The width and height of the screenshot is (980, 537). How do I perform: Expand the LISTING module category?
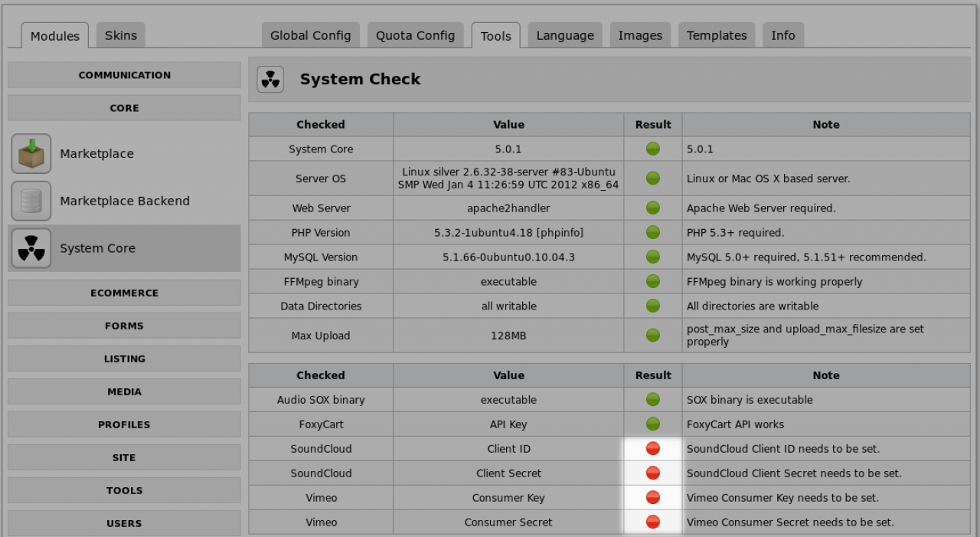click(124, 359)
